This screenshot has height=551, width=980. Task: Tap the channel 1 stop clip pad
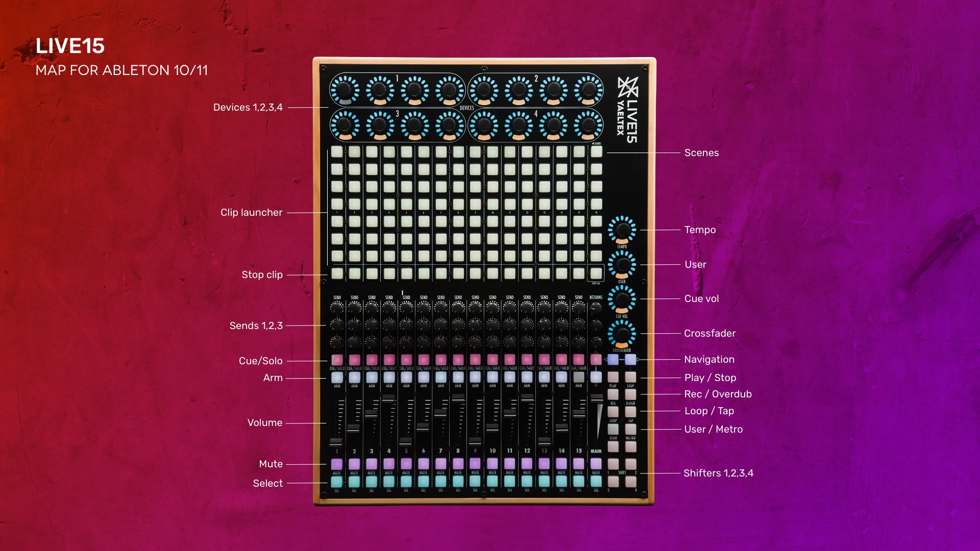[337, 273]
